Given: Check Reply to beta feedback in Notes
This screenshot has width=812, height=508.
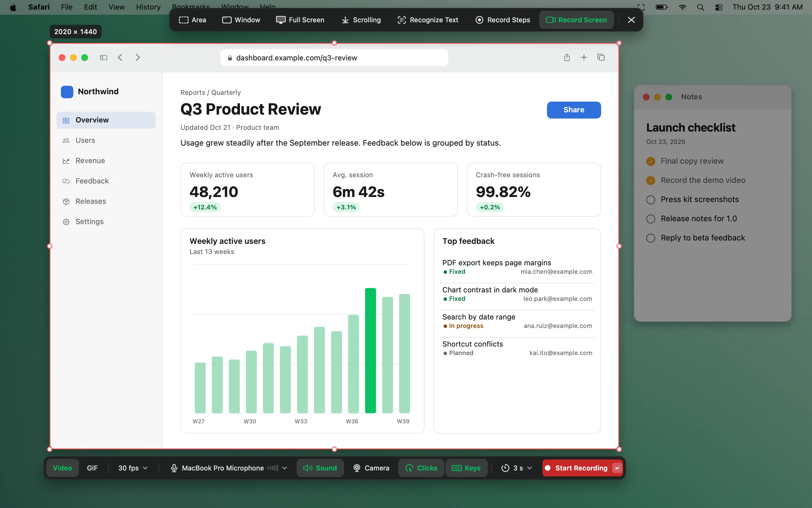Looking at the screenshot, I should click(651, 238).
